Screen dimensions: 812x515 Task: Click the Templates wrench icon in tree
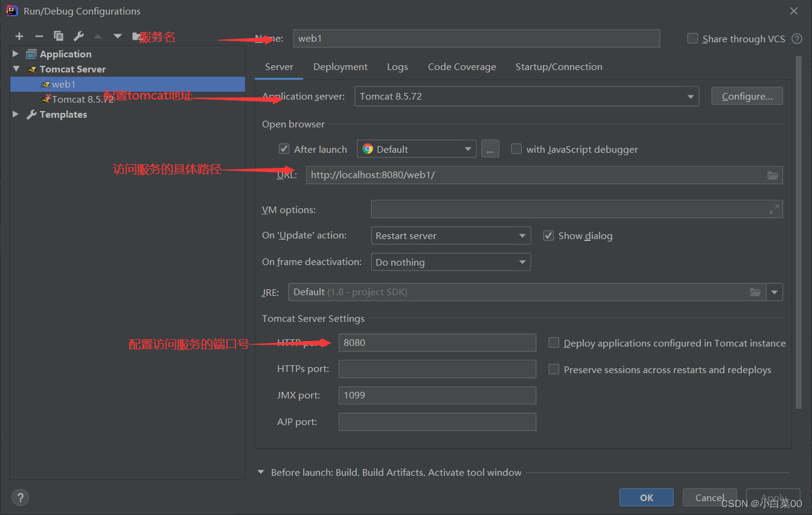coord(31,115)
